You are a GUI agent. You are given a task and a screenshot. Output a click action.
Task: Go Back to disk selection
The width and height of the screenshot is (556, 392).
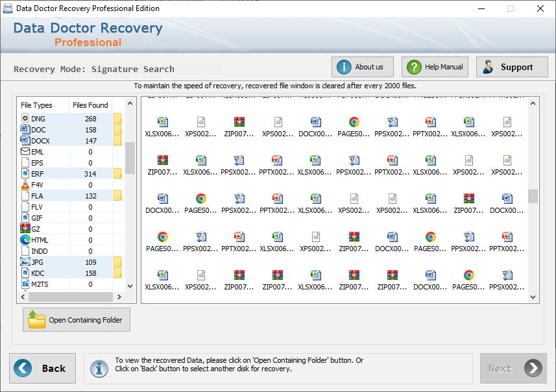click(x=43, y=368)
